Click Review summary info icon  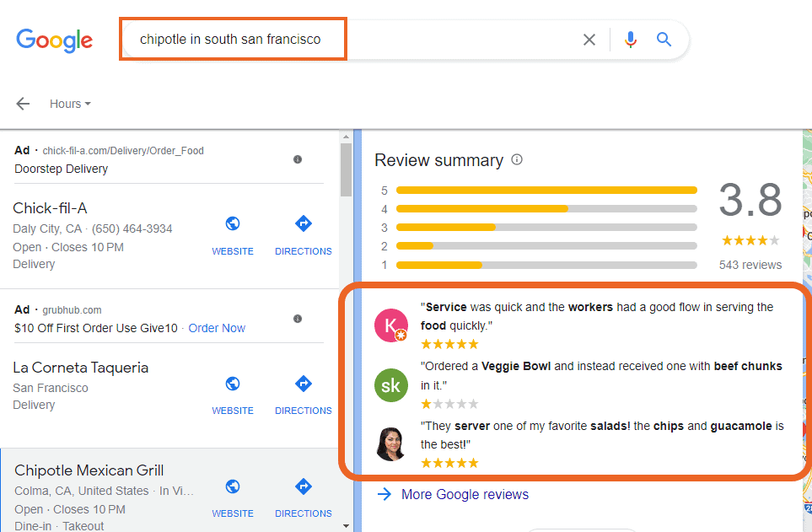pos(517,159)
